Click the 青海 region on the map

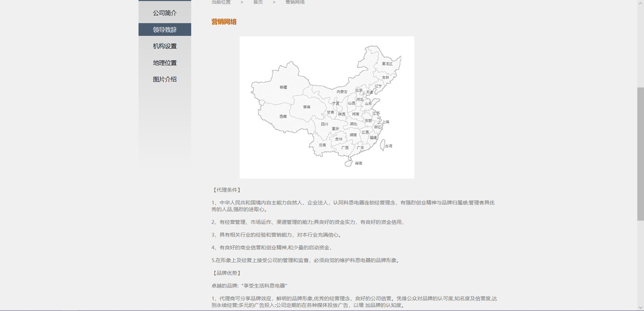click(x=307, y=107)
